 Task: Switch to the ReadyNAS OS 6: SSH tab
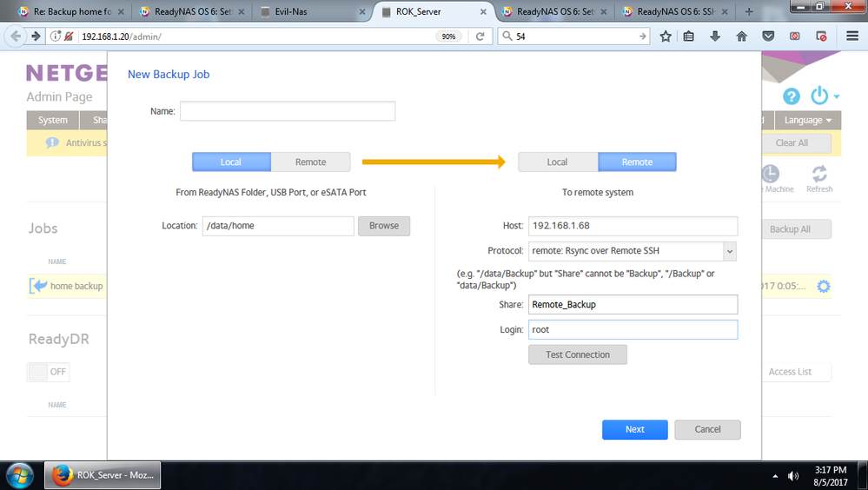[677, 11]
